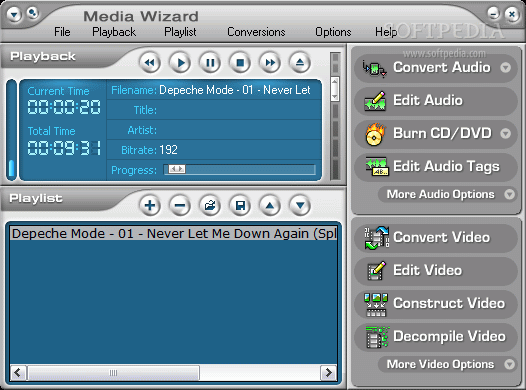Stop playback with the stop button
Screen dimensions: 526x390
coord(240,62)
